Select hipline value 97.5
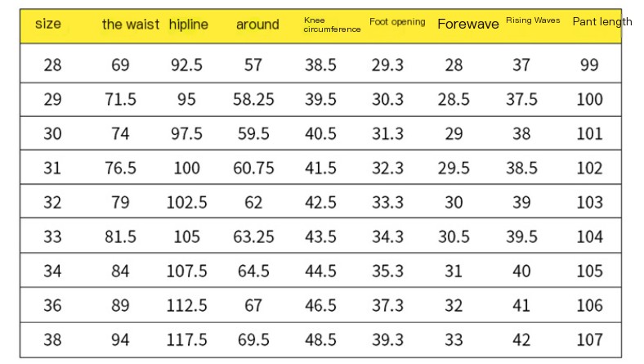Viewport: 644px width, 364px height. click(187, 134)
